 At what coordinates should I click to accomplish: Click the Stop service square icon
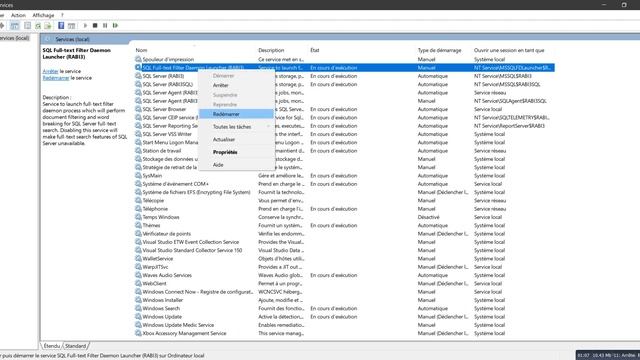[95, 25]
